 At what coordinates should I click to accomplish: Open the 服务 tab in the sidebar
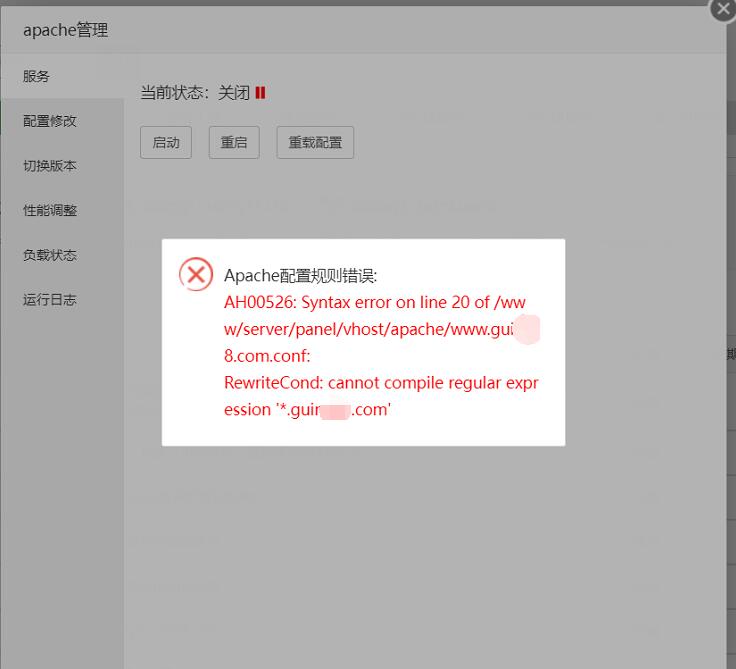coord(62,76)
